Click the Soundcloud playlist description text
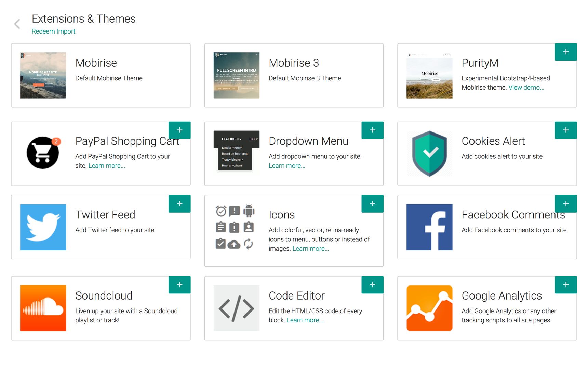Viewport: 588px width, 368px height. point(126,316)
